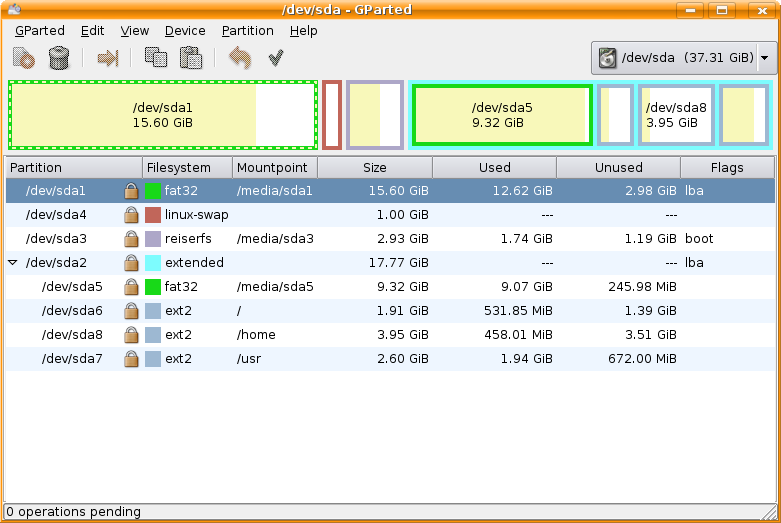This screenshot has height=523, width=781.
Task: Click the Resize/Move arrow toolbar icon
Action: click(x=107, y=58)
